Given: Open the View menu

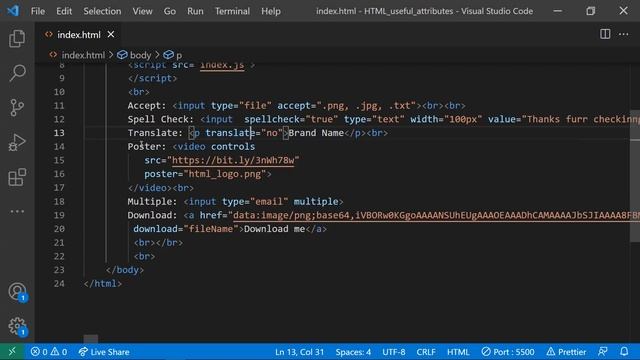Looking at the screenshot, I should [142, 11].
